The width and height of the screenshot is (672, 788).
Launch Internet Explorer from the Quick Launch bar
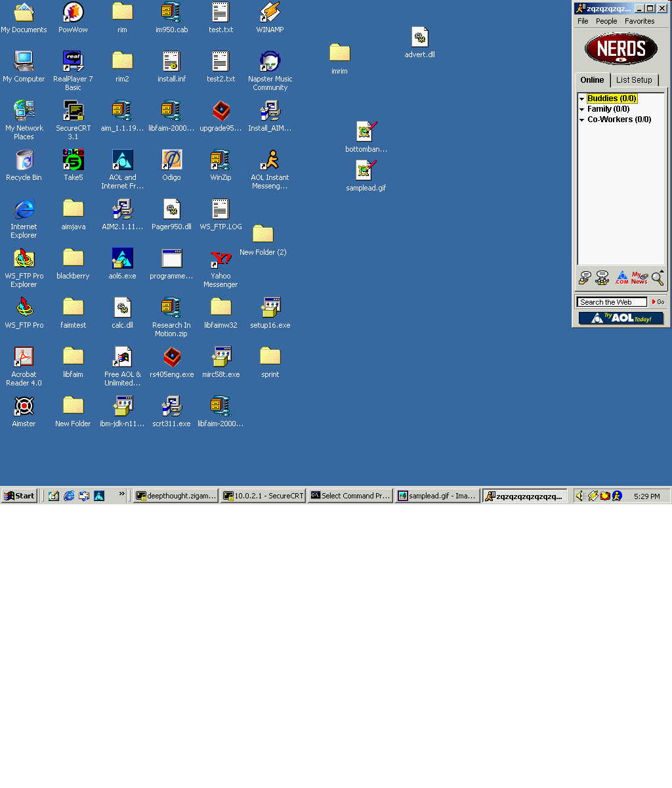click(69, 496)
